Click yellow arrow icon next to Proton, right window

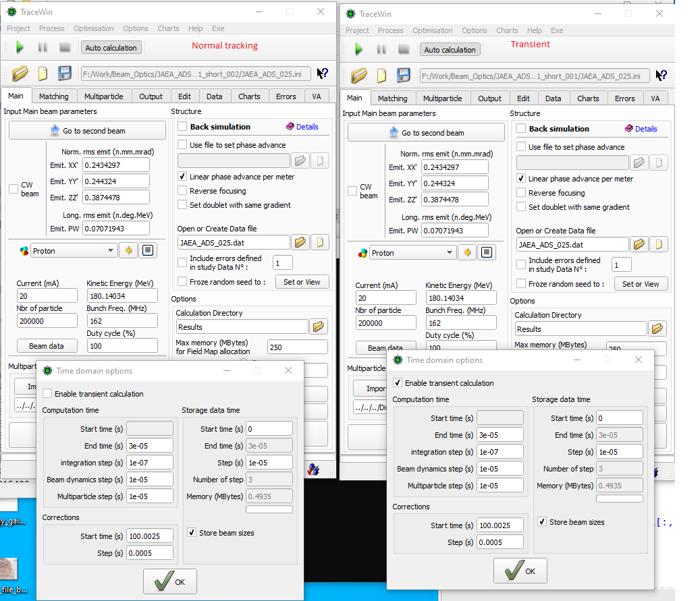click(467, 252)
